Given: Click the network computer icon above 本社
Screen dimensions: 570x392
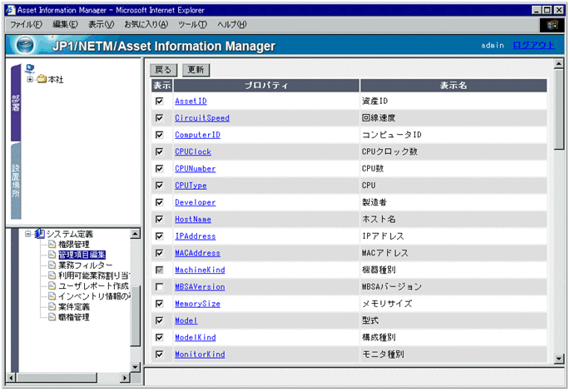Looking at the screenshot, I should (31, 69).
